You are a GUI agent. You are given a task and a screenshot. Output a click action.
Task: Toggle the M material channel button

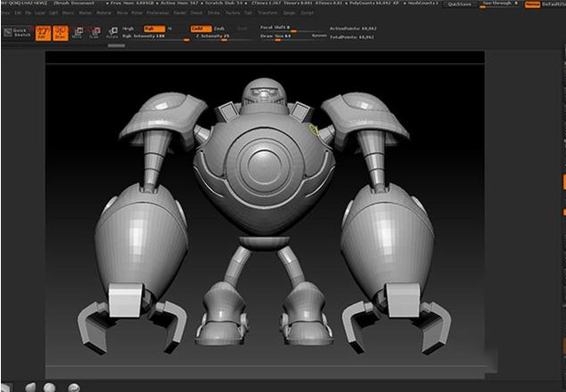[x=170, y=28]
